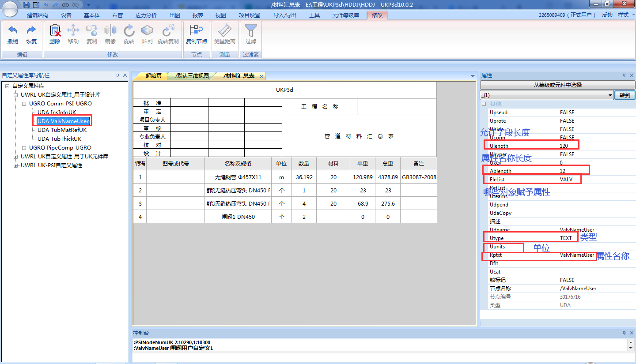Select UDA TubThickUK in the tree
This screenshot has height=364, width=636.
click(59, 139)
